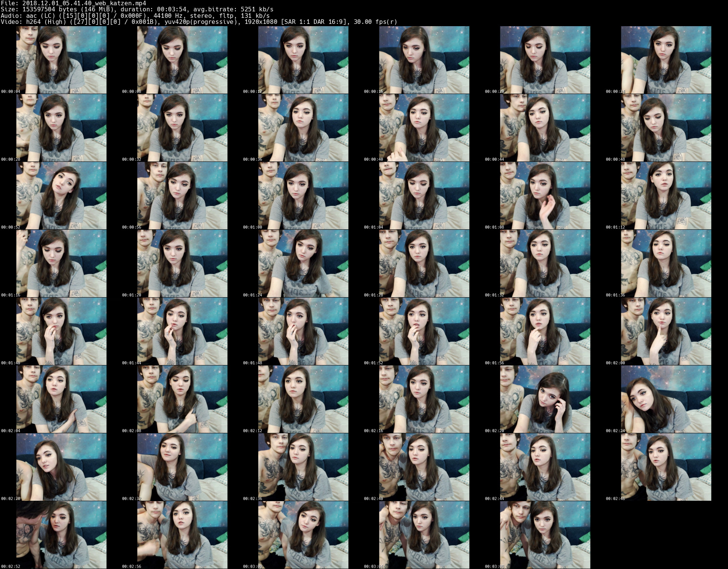
Task: Open the thumbnail at 00:02:32
Action: click(x=182, y=467)
